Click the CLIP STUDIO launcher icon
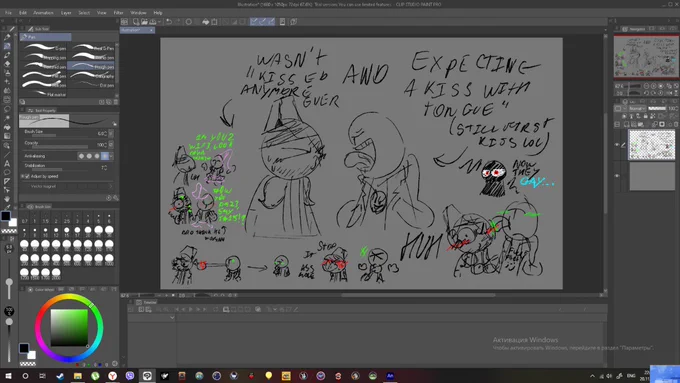The width and height of the screenshot is (680, 383). pos(125,22)
